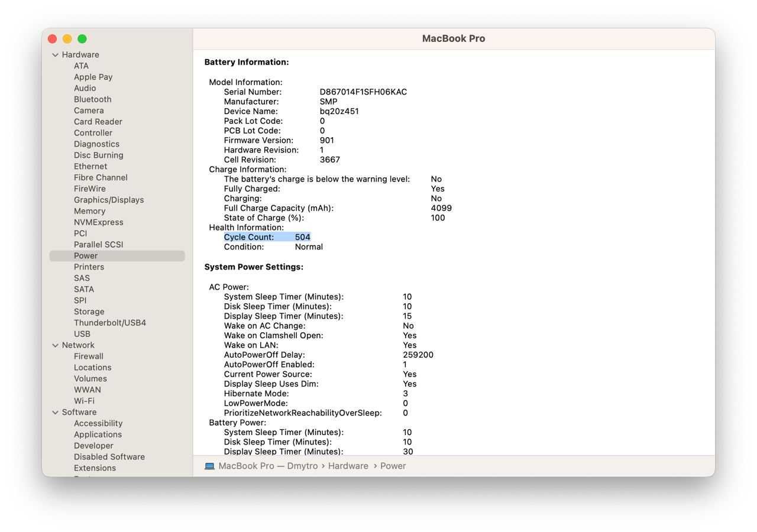Click the highlighted Cycle Count row
Viewport: 757px width, 532px height.
click(x=267, y=237)
